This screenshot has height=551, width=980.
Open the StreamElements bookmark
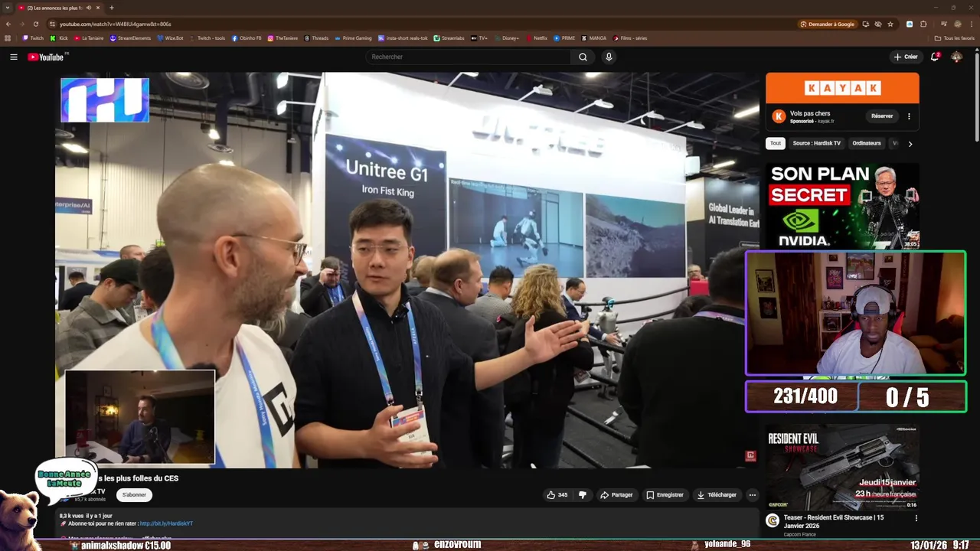tap(130, 37)
